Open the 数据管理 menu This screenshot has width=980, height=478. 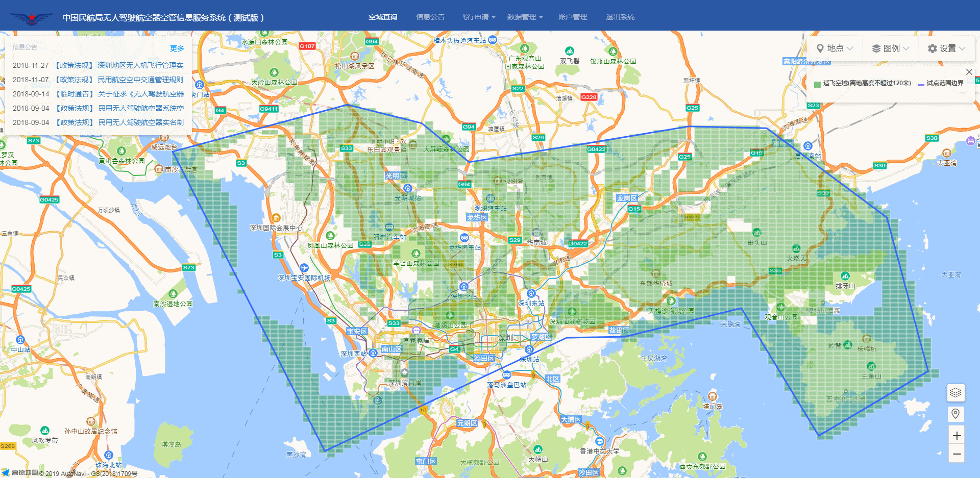pyautogui.click(x=525, y=17)
